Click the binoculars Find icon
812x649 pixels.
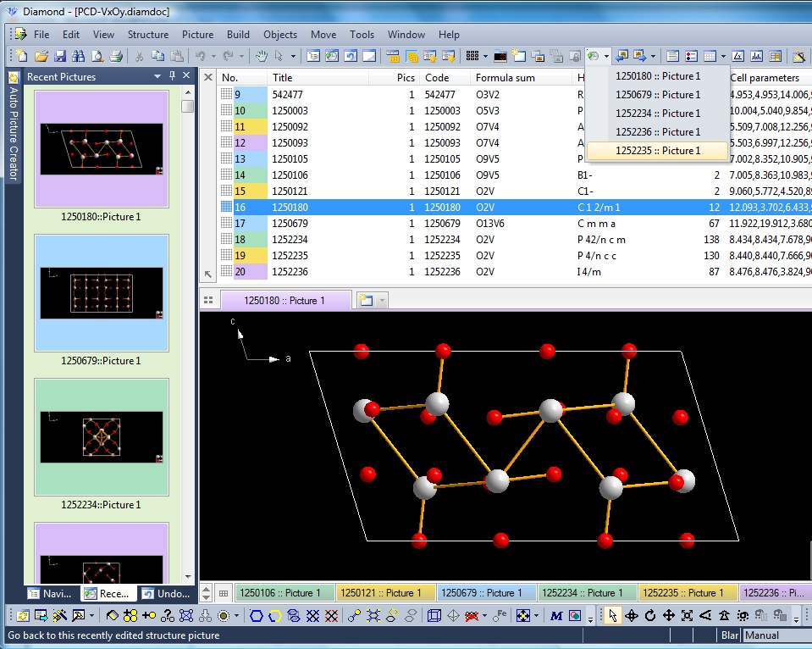[x=78, y=56]
